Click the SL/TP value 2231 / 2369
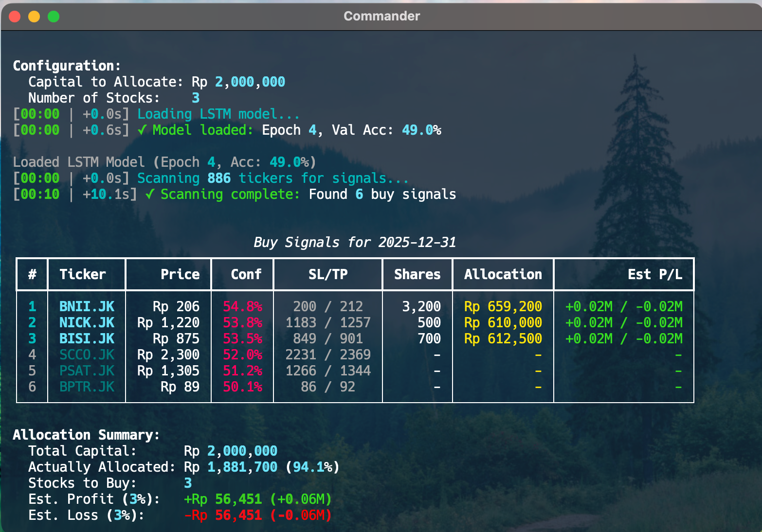This screenshot has width=762, height=532. [x=328, y=355]
